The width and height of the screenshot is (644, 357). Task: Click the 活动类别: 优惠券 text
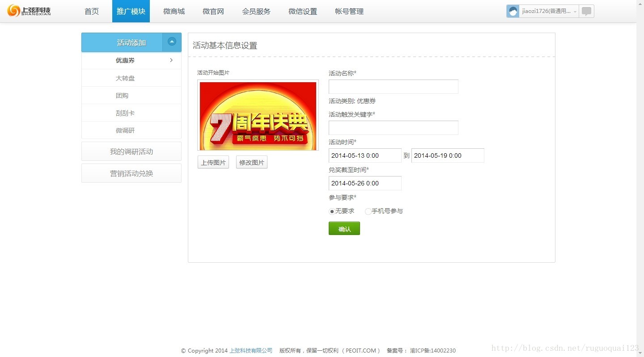pos(352,101)
